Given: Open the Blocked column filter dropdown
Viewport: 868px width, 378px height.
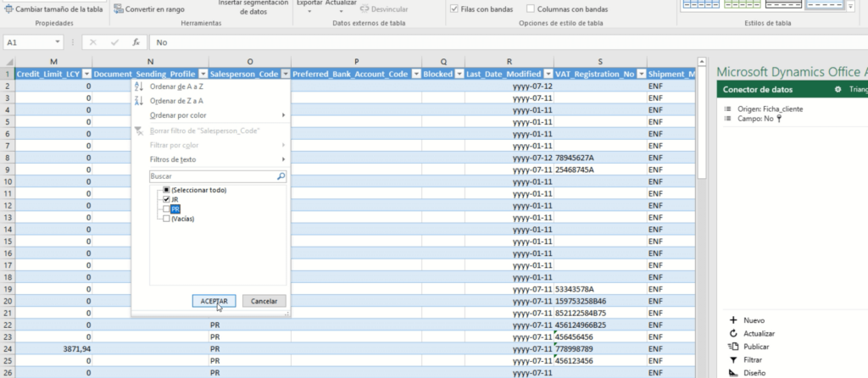Looking at the screenshot, I should click(459, 74).
